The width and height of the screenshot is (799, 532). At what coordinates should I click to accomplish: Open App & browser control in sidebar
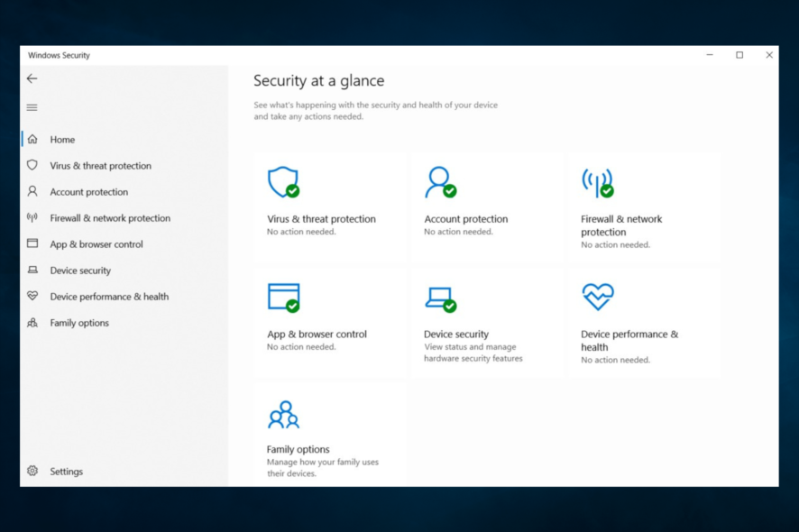click(96, 244)
